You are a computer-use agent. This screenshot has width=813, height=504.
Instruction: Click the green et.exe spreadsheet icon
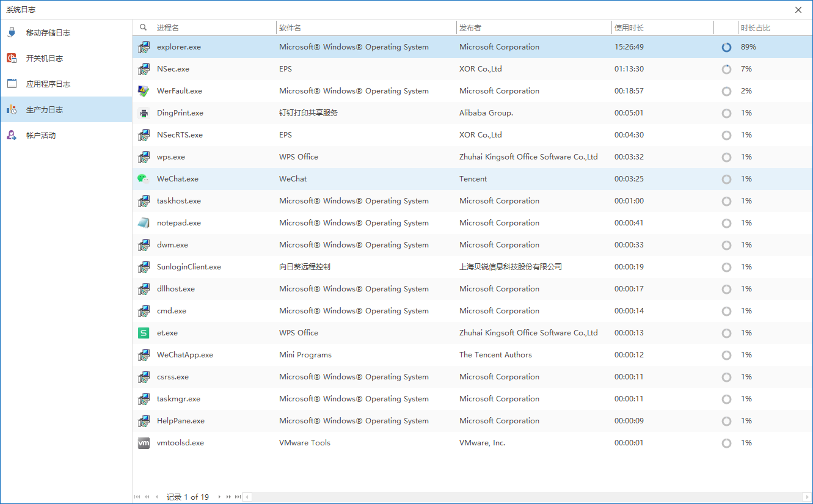coord(144,333)
